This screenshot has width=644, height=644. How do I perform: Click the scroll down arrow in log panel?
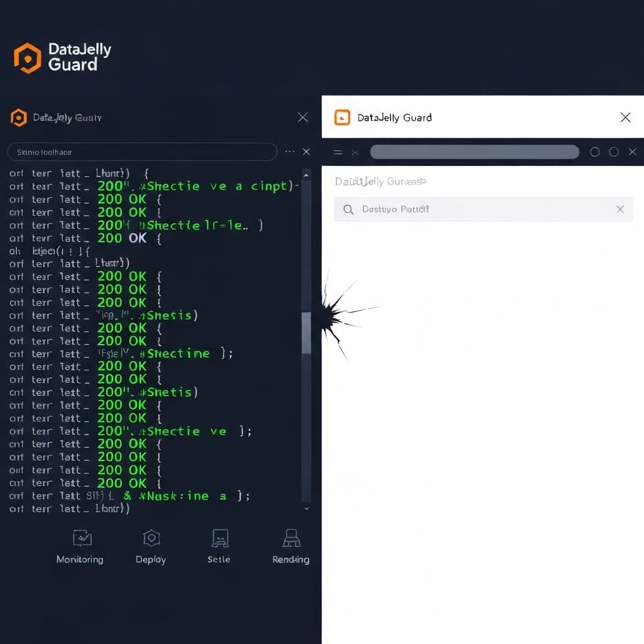[x=306, y=508]
